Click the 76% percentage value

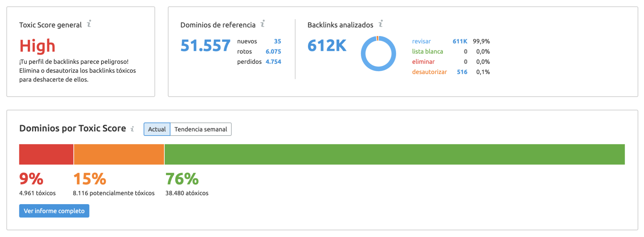pos(182,179)
